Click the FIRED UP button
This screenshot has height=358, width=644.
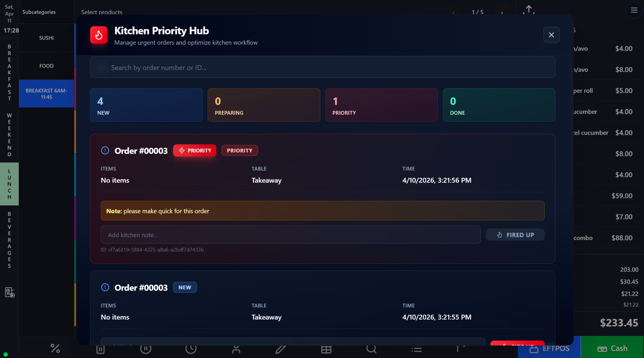(x=515, y=235)
